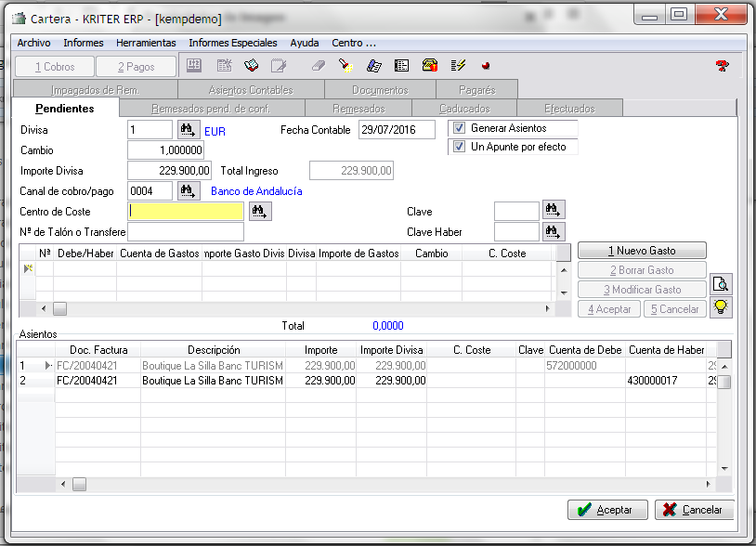Open the Informes Especiales menu
Image resolution: width=756 pixels, height=546 pixels.
pyautogui.click(x=233, y=43)
